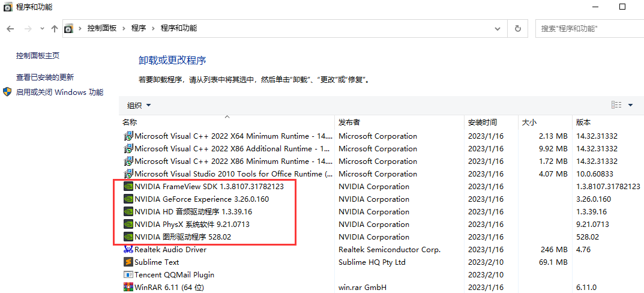Open recent locations dropdown chevron
Screen dimensions: 644x293
click(42, 29)
